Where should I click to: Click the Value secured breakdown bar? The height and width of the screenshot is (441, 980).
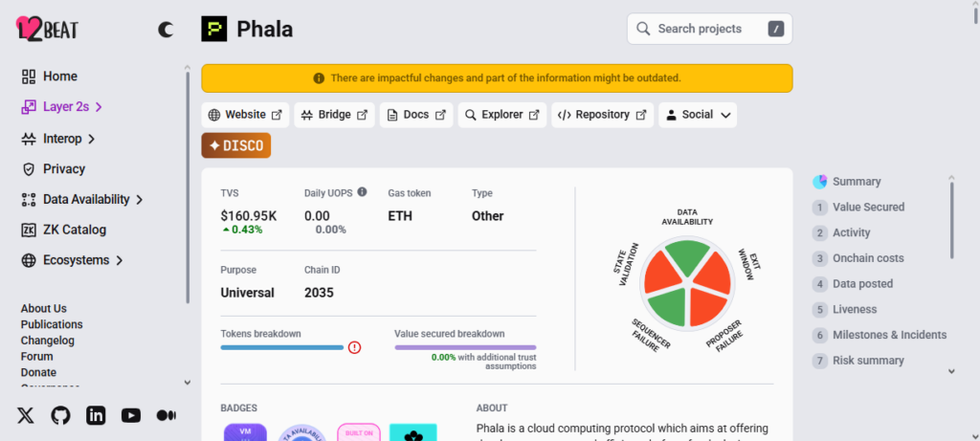tap(465, 347)
